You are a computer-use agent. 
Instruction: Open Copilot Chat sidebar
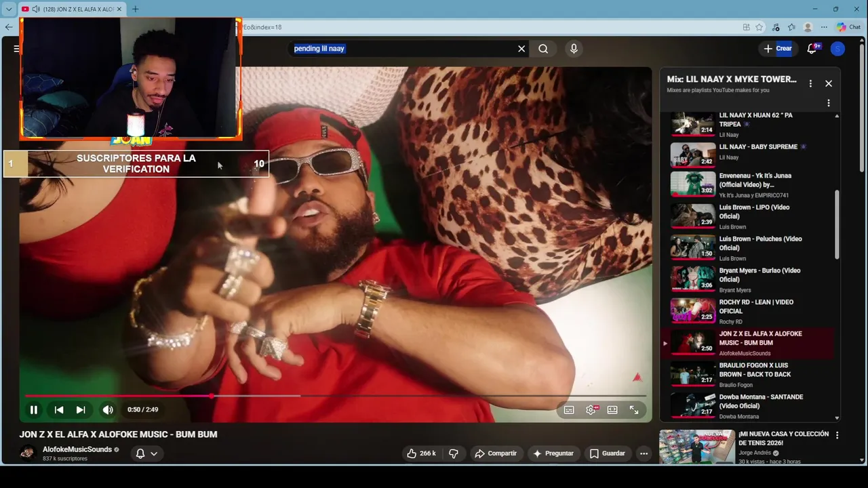tap(848, 27)
